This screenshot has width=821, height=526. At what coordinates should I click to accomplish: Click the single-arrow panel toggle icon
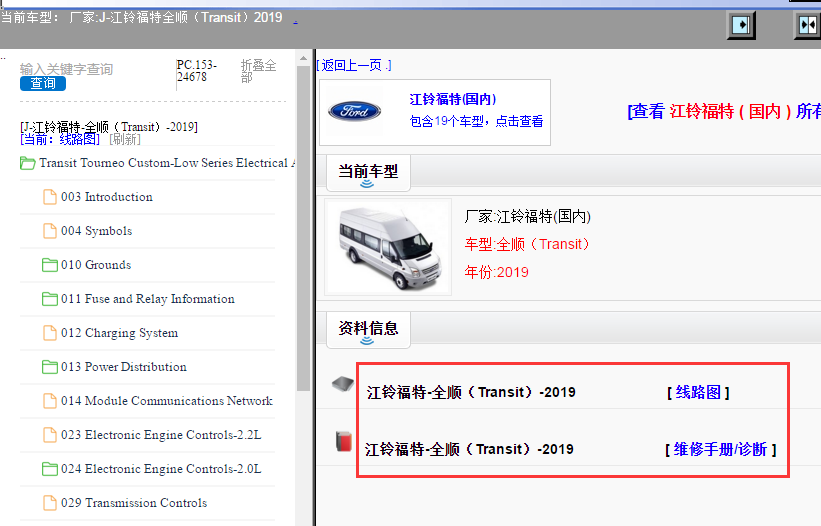click(741, 25)
